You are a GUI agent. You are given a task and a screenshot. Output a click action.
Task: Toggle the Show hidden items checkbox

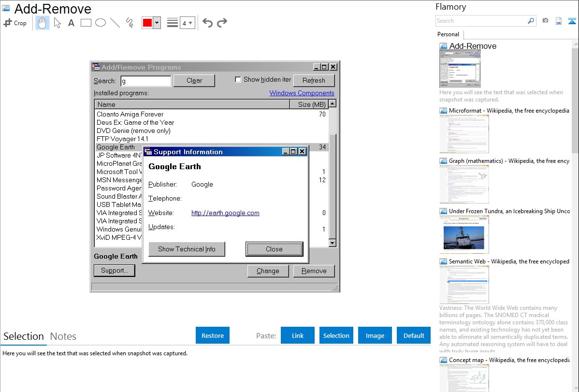(238, 80)
